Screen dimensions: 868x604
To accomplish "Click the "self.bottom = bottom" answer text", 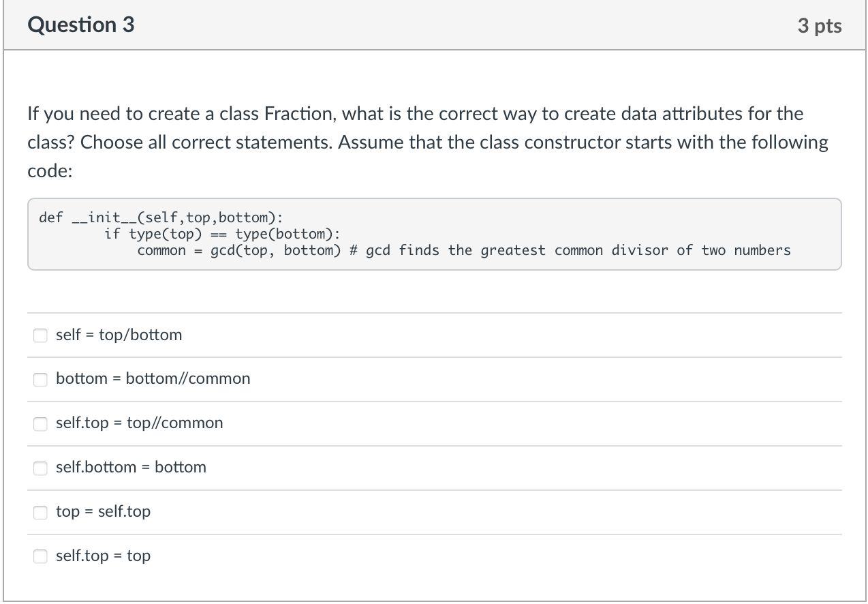I will pos(131,467).
